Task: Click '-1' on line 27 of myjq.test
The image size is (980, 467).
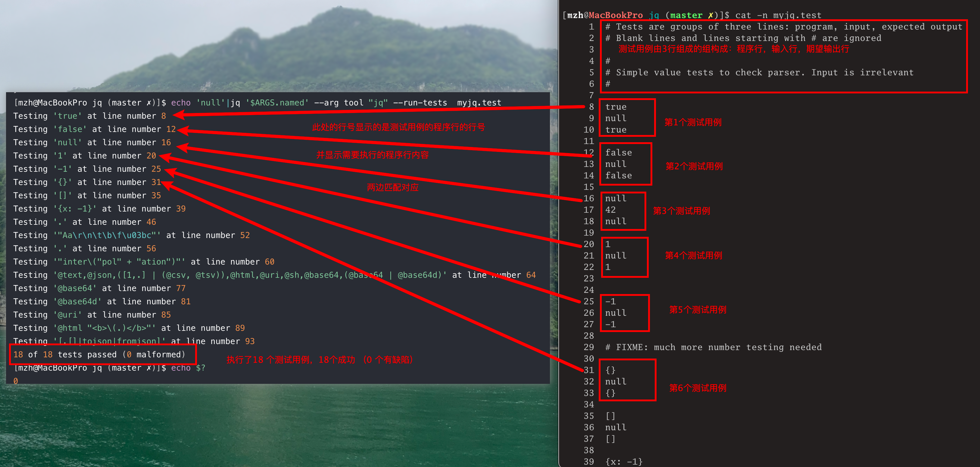Action: (610, 324)
